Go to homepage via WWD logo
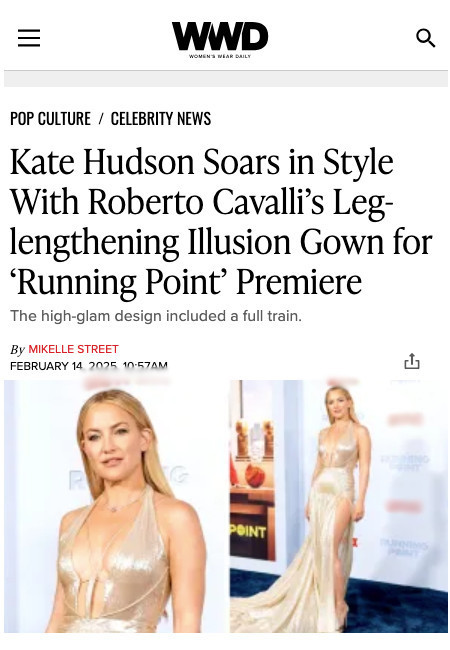 [220, 39]
